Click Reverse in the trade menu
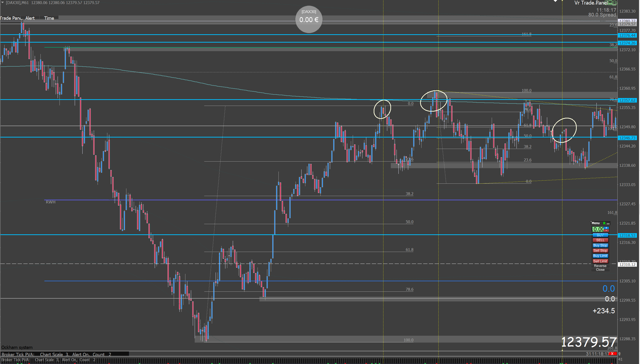This screenshot has height=364, width=640. (x=600, y=266)
